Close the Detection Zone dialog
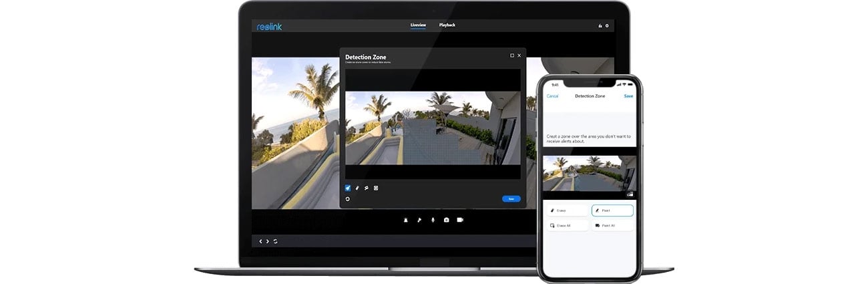Viewport: 868px width, 284px height. coord(519,55)
